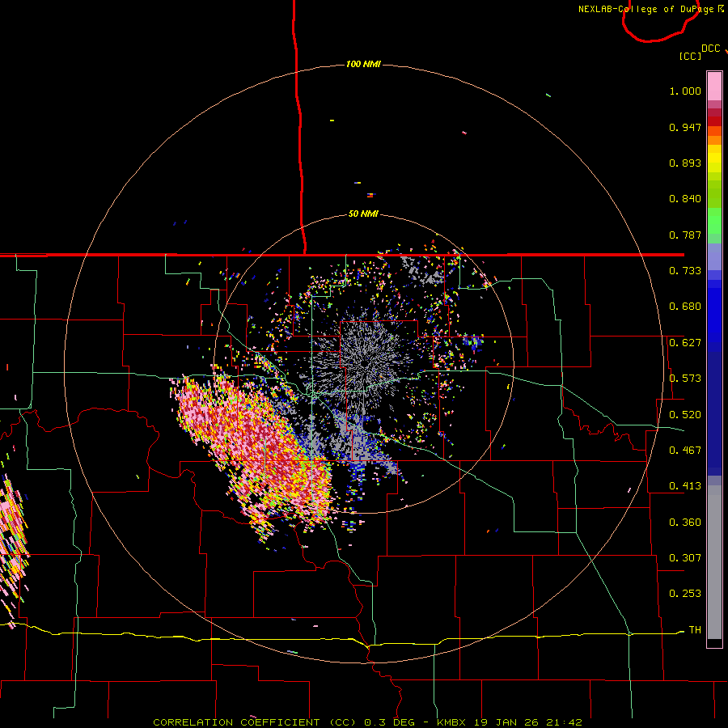This screenshot has height=728, width=728.
Task: Pick the large gray color bar segment
Action: click(x=714, y=562)
